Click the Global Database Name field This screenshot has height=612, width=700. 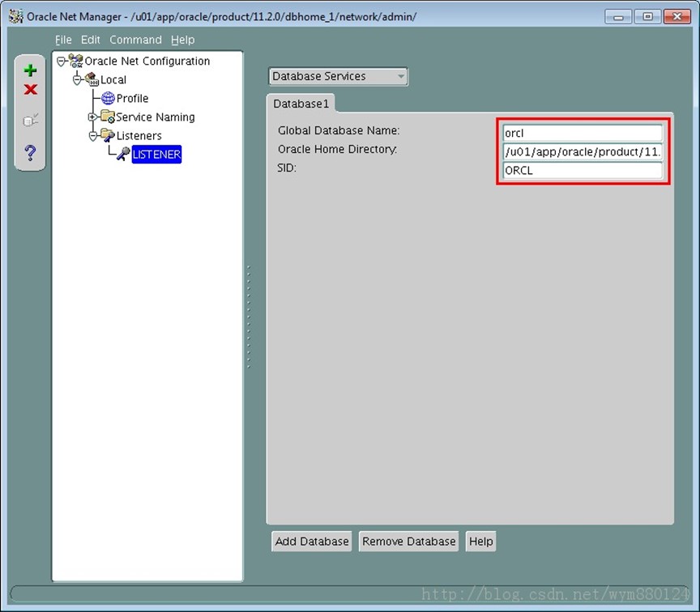pyautogui.click(x=583, y=133)
